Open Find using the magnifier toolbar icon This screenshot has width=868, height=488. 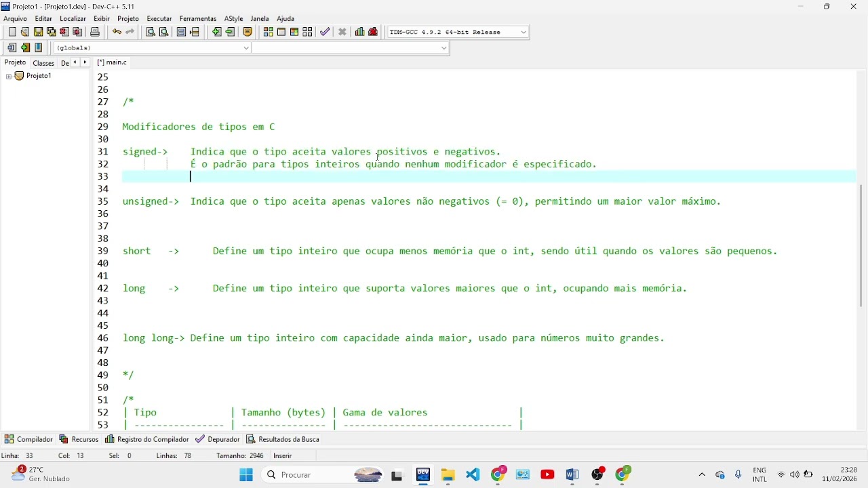click(x=151, y=32)
